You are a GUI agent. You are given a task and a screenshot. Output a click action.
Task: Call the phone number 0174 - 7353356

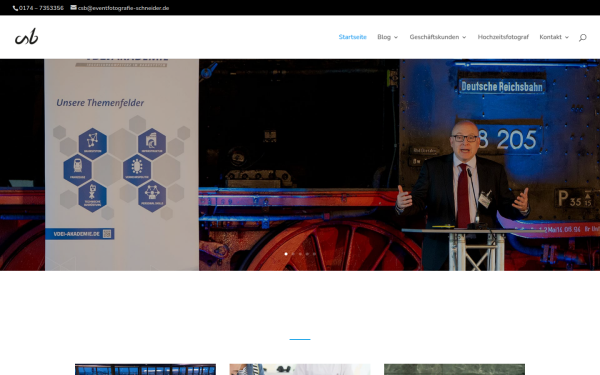coord(41,8)
